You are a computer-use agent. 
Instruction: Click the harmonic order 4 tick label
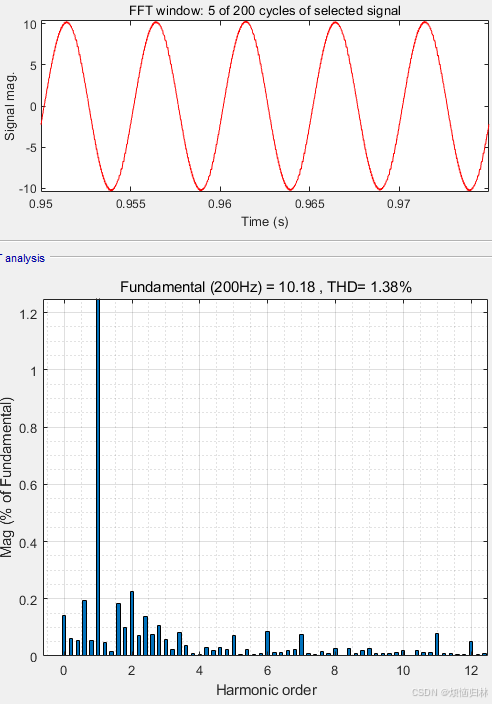coord(199,670)
